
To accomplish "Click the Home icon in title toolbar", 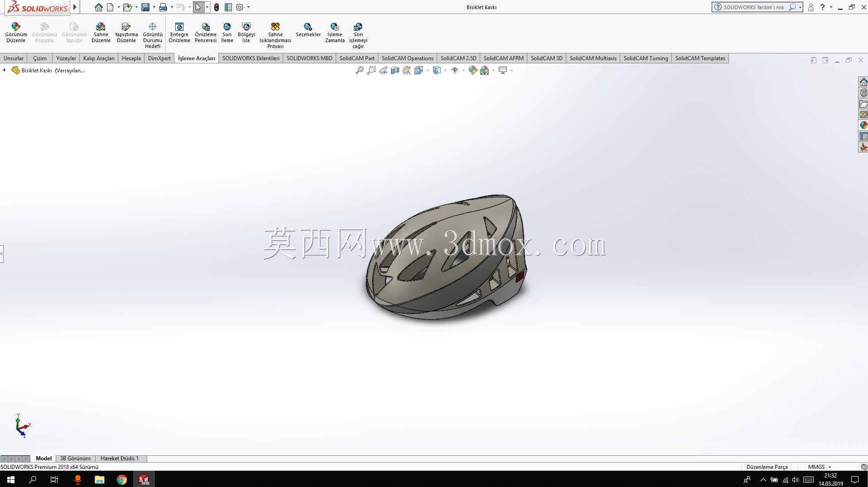I will (x=98, y=7).
